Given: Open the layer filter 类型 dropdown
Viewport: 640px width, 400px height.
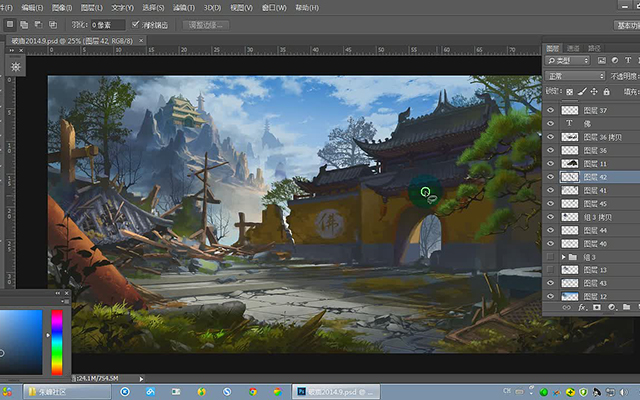Looking at the screenshot, I should click(567, 60).
